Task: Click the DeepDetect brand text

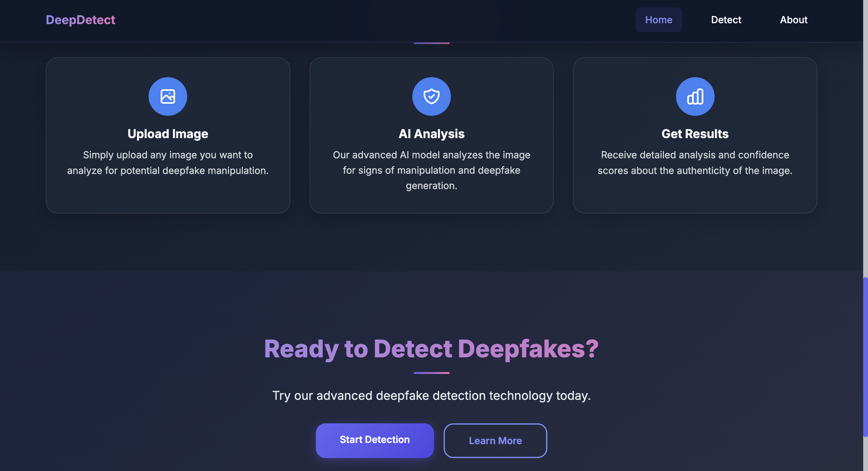Action: pyautogui.click(x=80, y=20)
